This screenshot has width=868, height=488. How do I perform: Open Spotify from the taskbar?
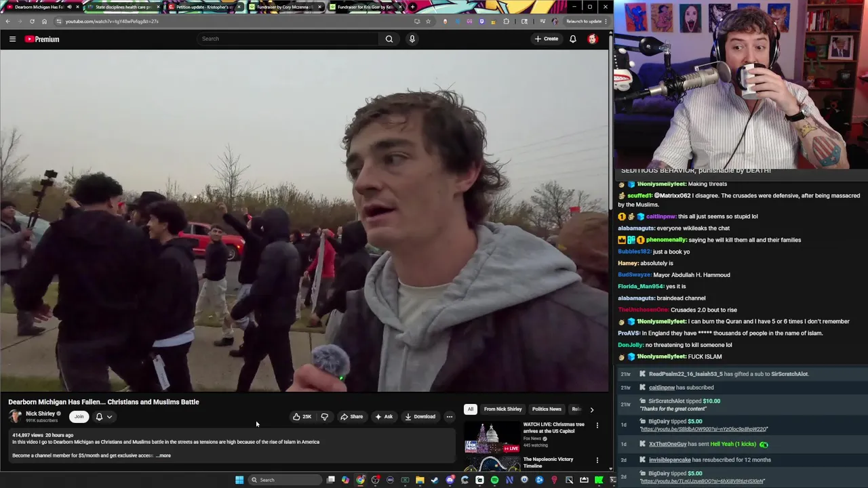[494, 480]
